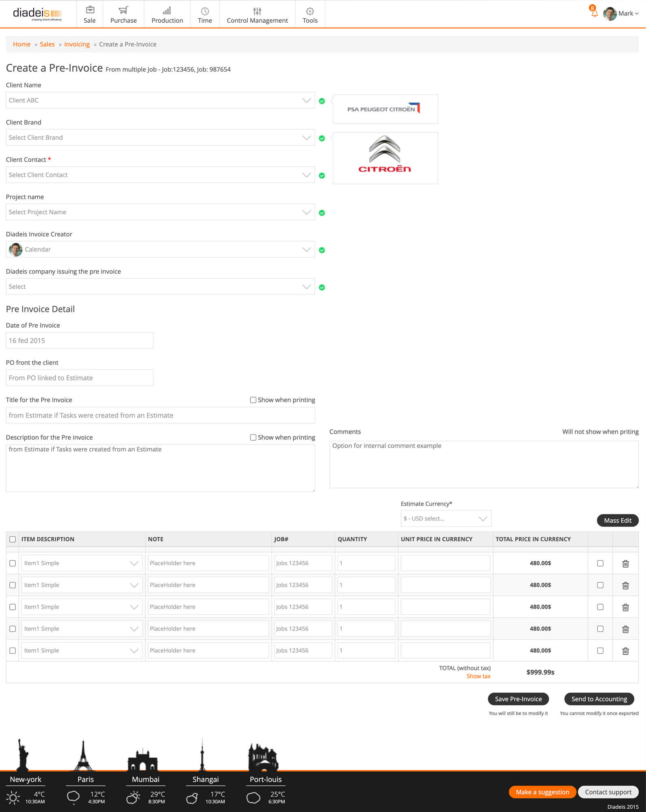Open Diadeis Invoice Creator dropdown
The width and height of the screenshot is (646, 812).
coord(306,249)
